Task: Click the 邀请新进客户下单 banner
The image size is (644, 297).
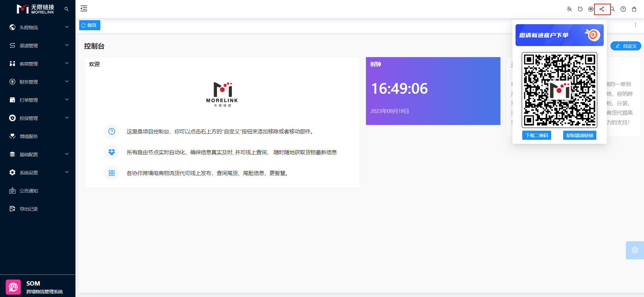Action: 559,35
